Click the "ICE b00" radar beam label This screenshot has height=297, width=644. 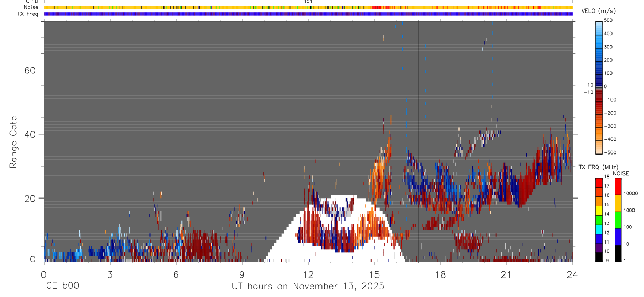coord(61,286)
